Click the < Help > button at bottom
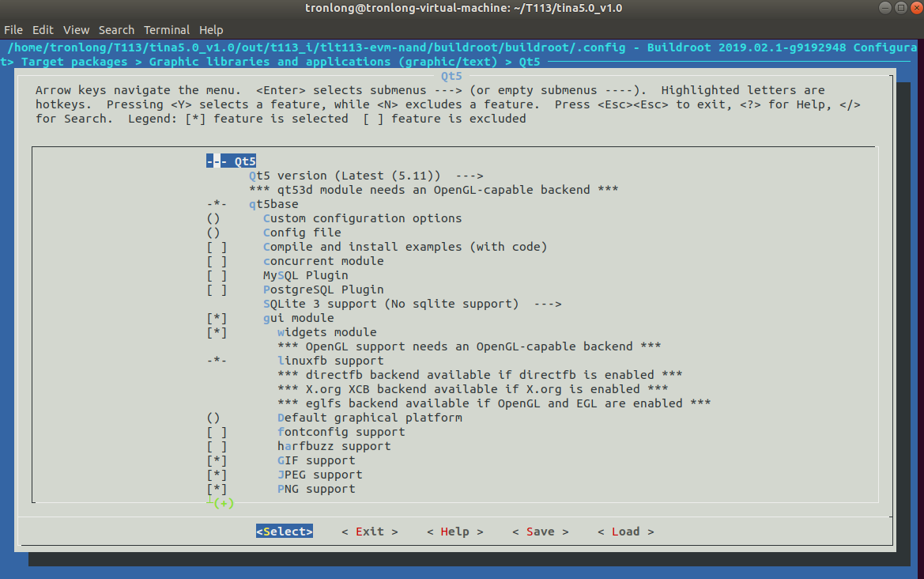 pos(455,532)
